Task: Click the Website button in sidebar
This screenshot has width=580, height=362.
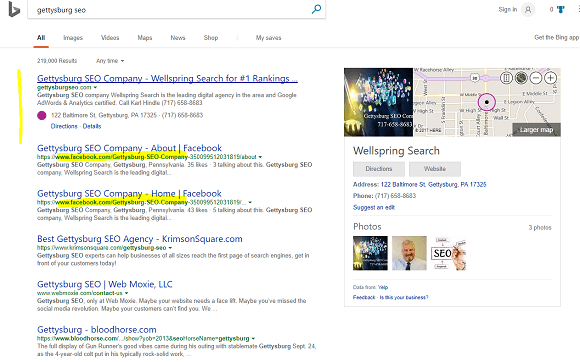Action: [x=435, y=169]
